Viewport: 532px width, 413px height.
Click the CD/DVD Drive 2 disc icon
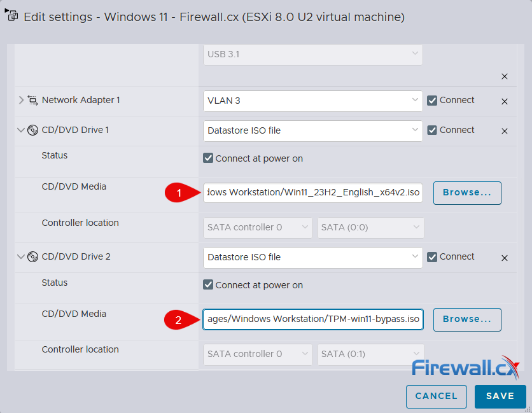32,257
